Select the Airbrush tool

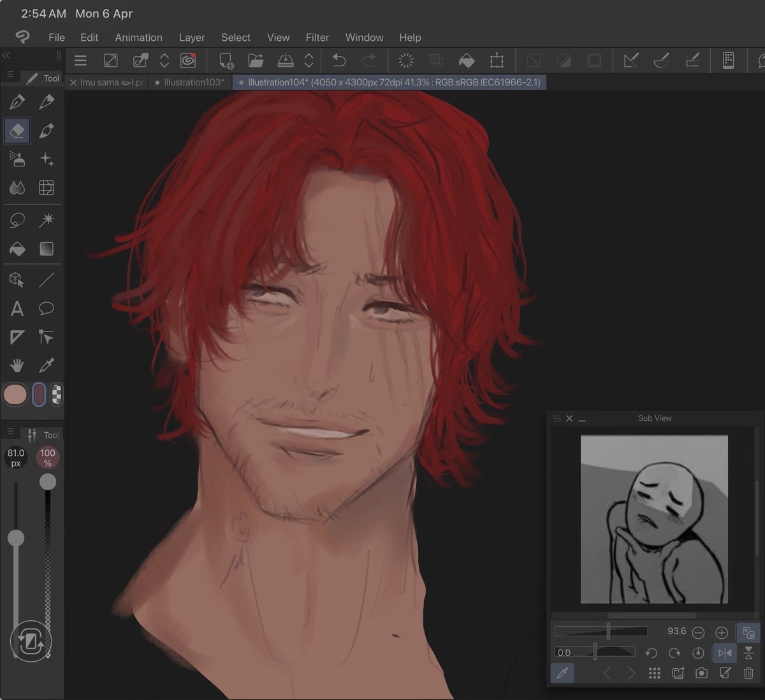coord(17,159)
